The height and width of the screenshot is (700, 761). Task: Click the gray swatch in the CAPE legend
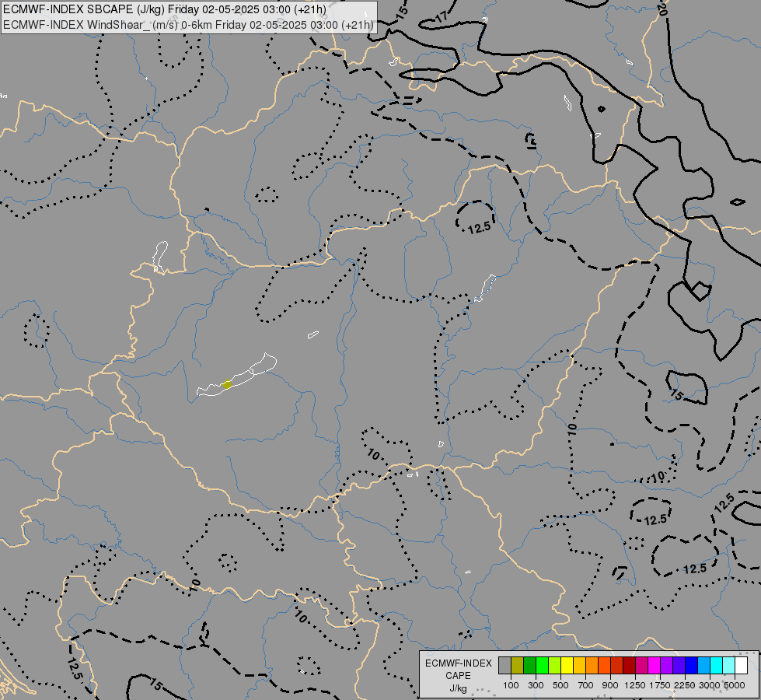pos(504,665)
